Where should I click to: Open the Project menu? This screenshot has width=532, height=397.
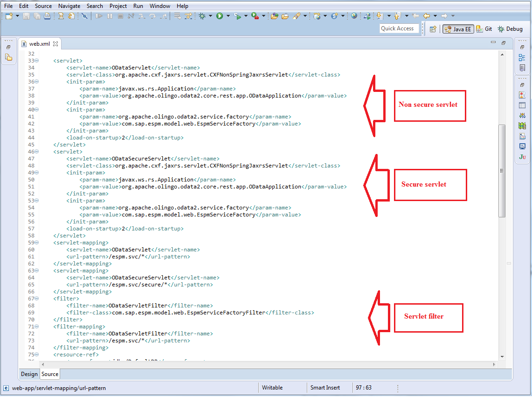point(118,6)
